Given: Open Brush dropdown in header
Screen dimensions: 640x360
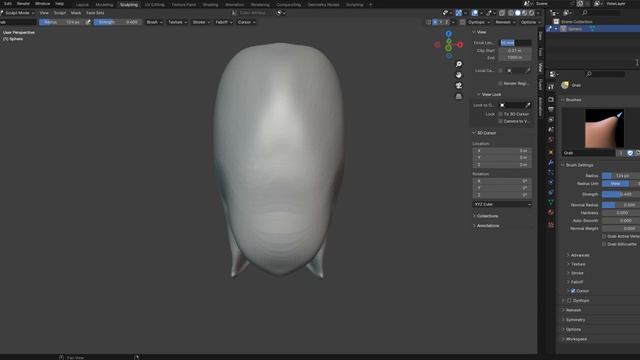Looking at the screenshot, I should [x=154, y=22].
